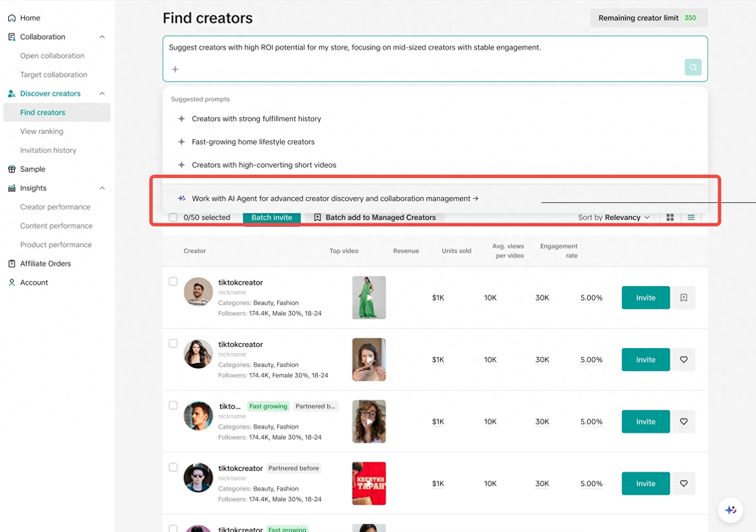Viewport: 756px width, 532px height.
Task: Check the Fast growing creator row checkbox
Action: (x=173, y=405)
